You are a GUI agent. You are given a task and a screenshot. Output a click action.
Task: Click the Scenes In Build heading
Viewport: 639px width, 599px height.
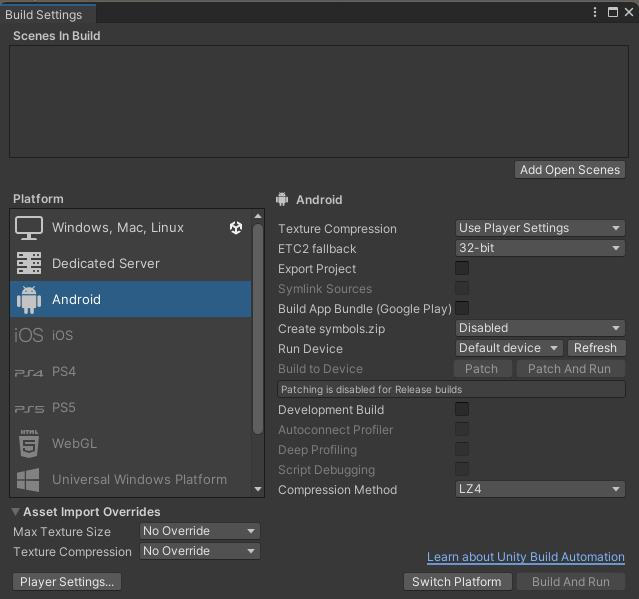[x=57, y=36]
